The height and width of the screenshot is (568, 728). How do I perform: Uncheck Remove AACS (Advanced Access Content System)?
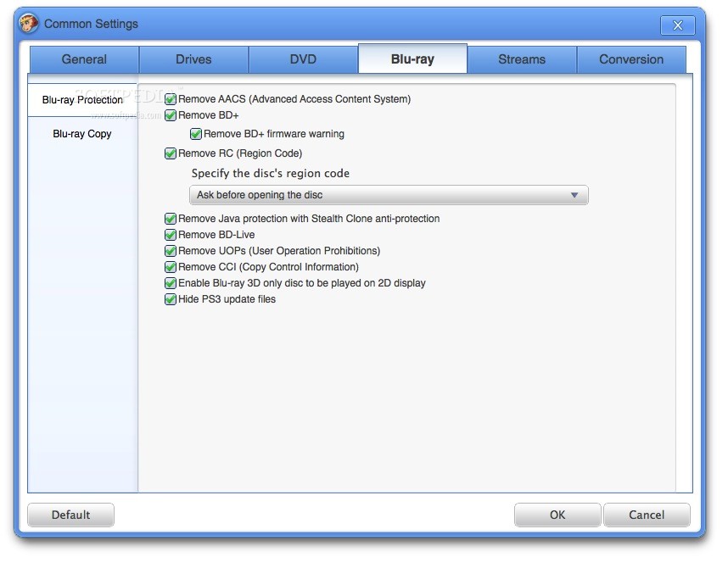pyautogui.click(x=170, y=99)
